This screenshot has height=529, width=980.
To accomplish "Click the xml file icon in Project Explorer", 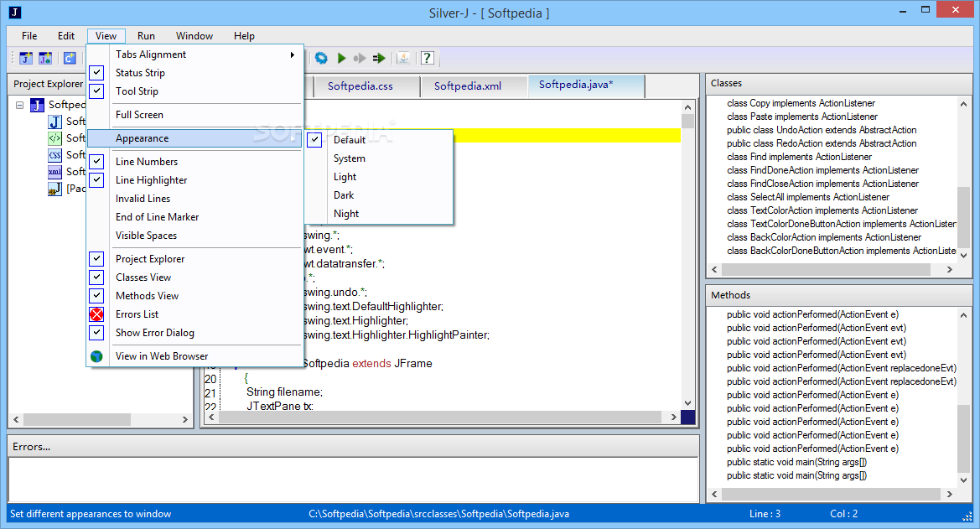I will (x=55, y=172).
